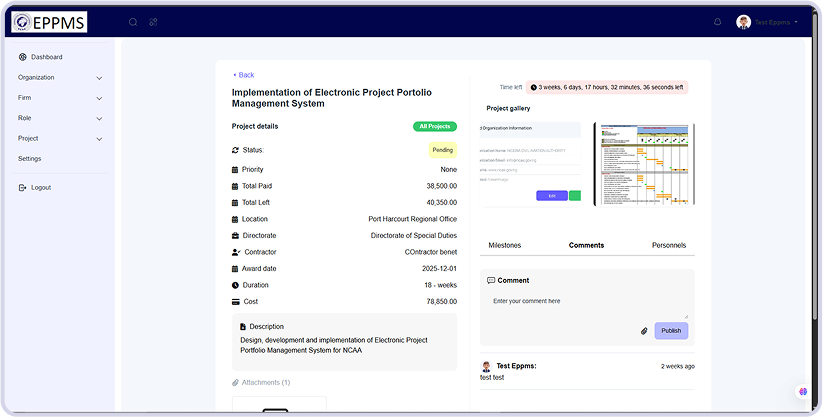Screen dimensions: 823x417
Task: Open the Test Eppms user dropdown
Action: click(x=768, y=21)
